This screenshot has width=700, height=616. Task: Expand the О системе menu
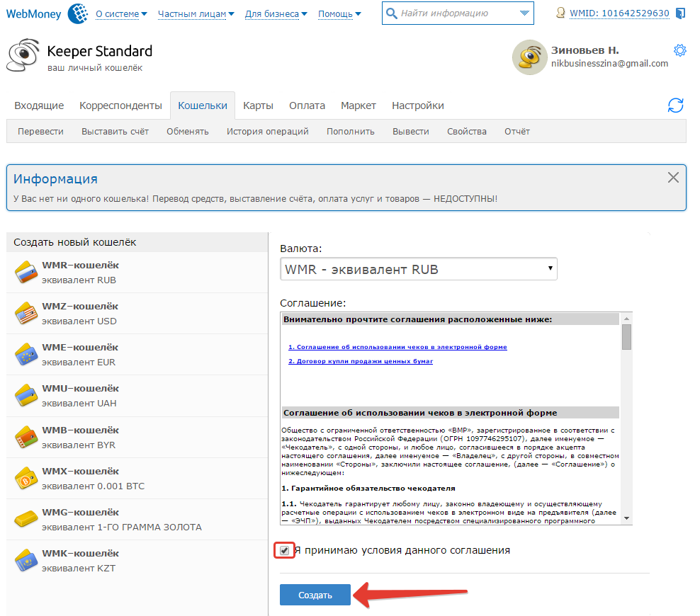pyautogui.click(x=121, y=14)
